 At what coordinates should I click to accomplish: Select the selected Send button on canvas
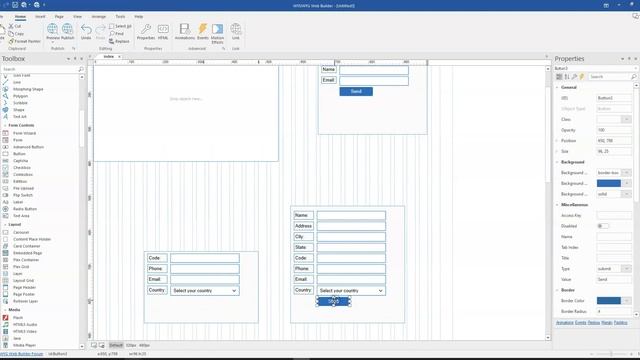click(x=333, y=301)
